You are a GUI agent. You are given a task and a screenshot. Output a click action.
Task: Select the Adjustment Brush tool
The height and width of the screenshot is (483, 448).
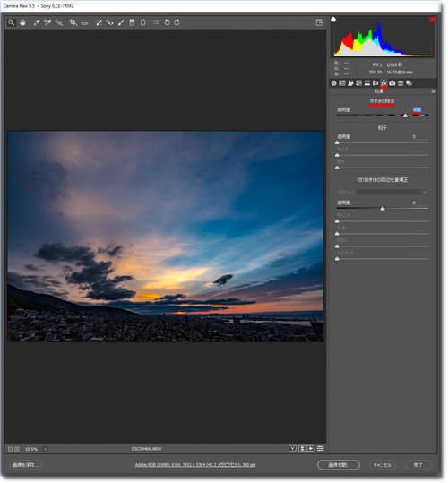pyautogui.click(x=121, y=22)
